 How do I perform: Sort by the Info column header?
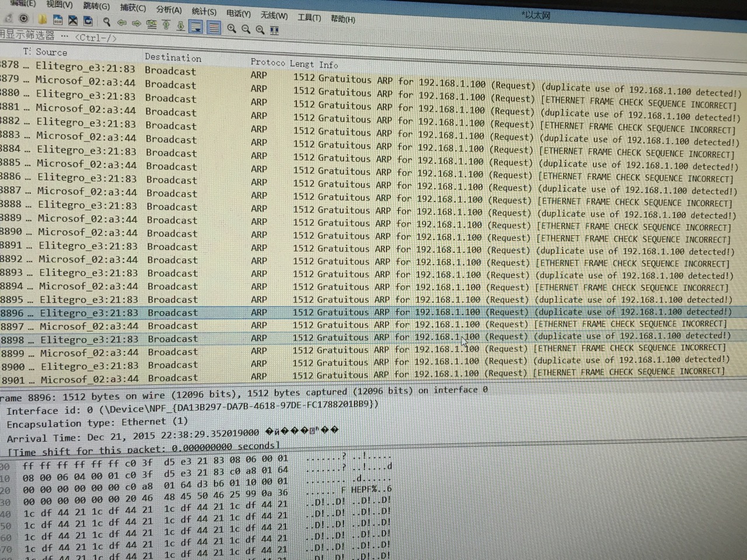(x=329, y=65)
